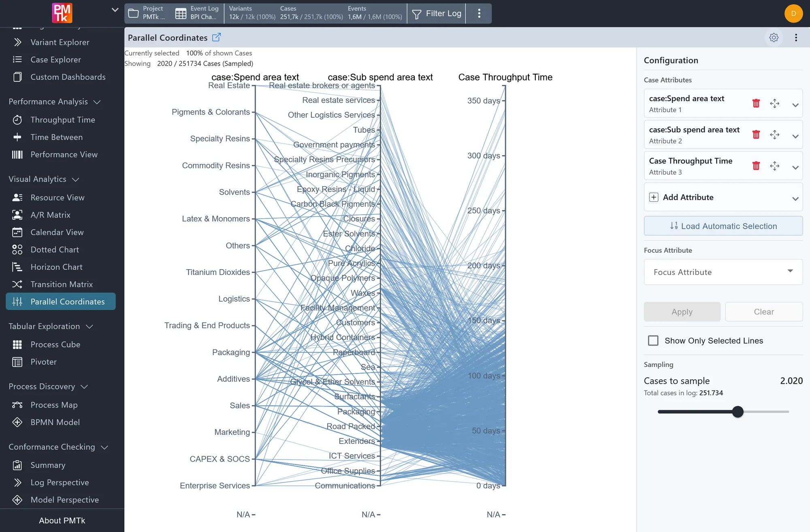Open the Parallel Coordinates settings gear

coord(774,38)
